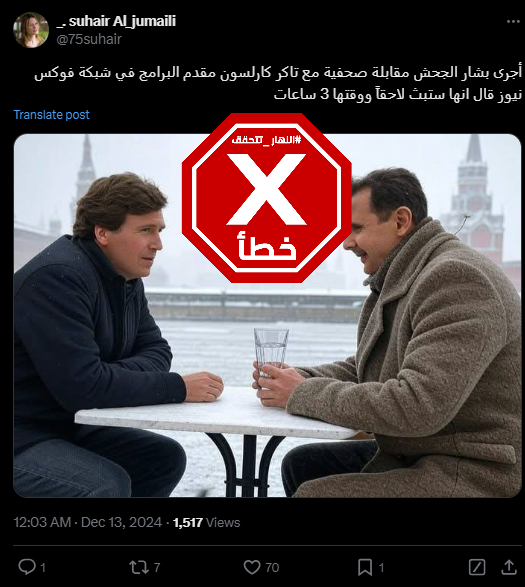The image size is (525, 587).
Task: Click the share upload-arrow icon
Action: coord(509,567)
